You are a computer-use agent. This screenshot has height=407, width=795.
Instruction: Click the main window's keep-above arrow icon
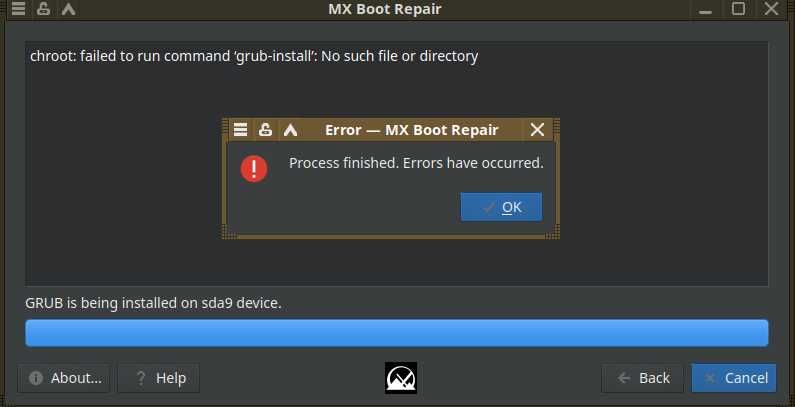coord(68,9)
